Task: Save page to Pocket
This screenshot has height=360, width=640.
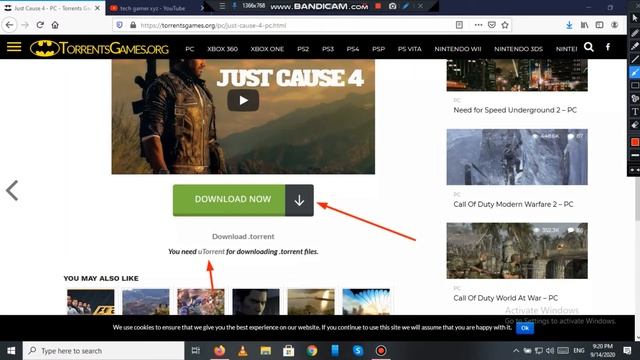Action: (492, 25)
